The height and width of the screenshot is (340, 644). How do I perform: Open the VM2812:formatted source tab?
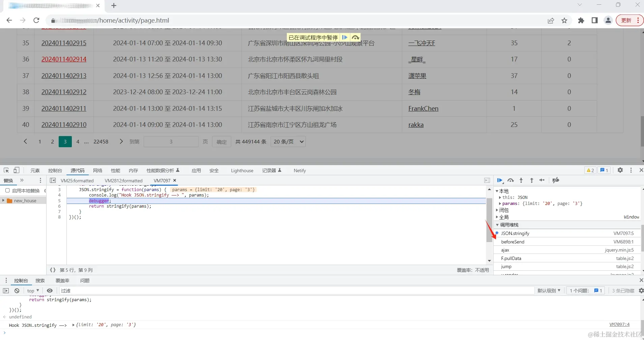click(124, 181)
